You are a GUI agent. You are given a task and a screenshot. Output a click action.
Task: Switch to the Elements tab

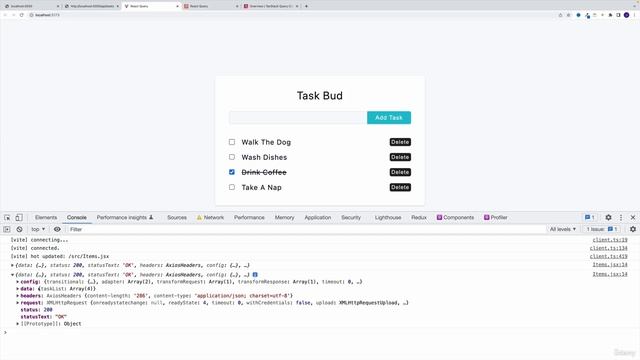(x=46, y=218)
